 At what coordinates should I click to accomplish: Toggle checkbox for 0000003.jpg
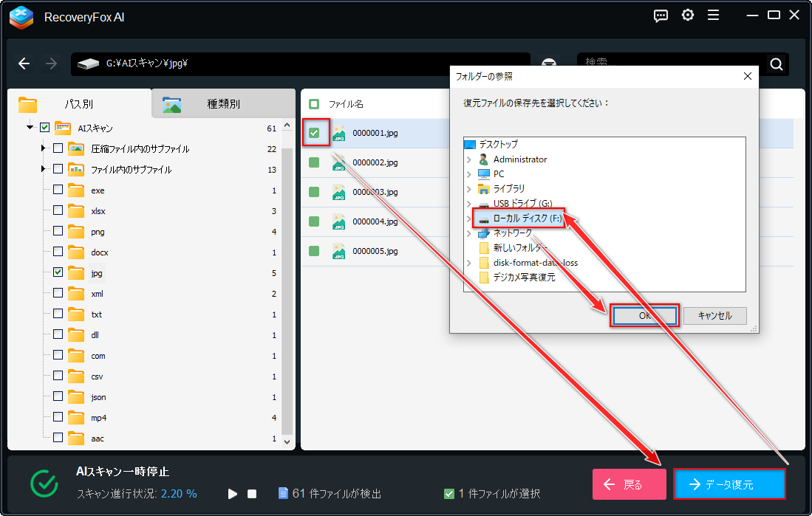pyautogui.click(x=314, y=192)
